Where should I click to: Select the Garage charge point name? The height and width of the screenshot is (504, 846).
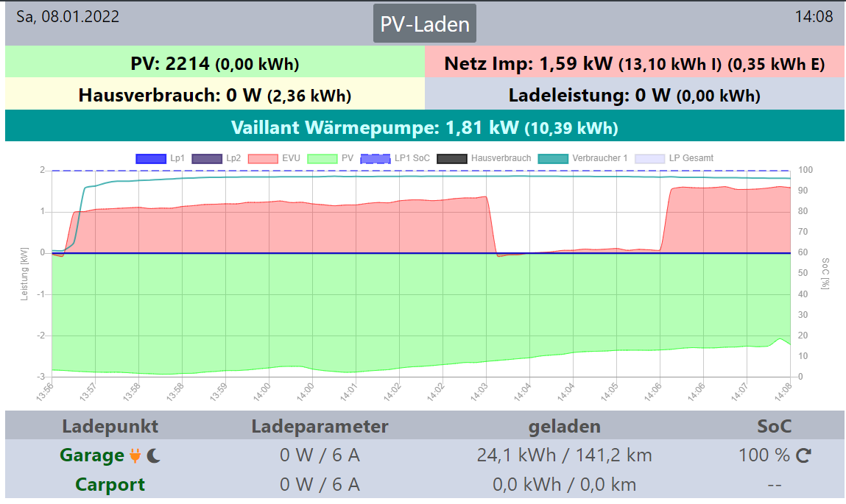click(x=92, y=456)
